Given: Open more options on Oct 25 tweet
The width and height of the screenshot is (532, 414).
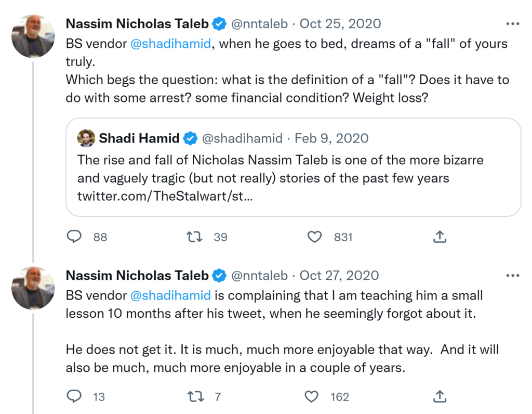Looking at the screenshot, I should [x=512, y=24].
